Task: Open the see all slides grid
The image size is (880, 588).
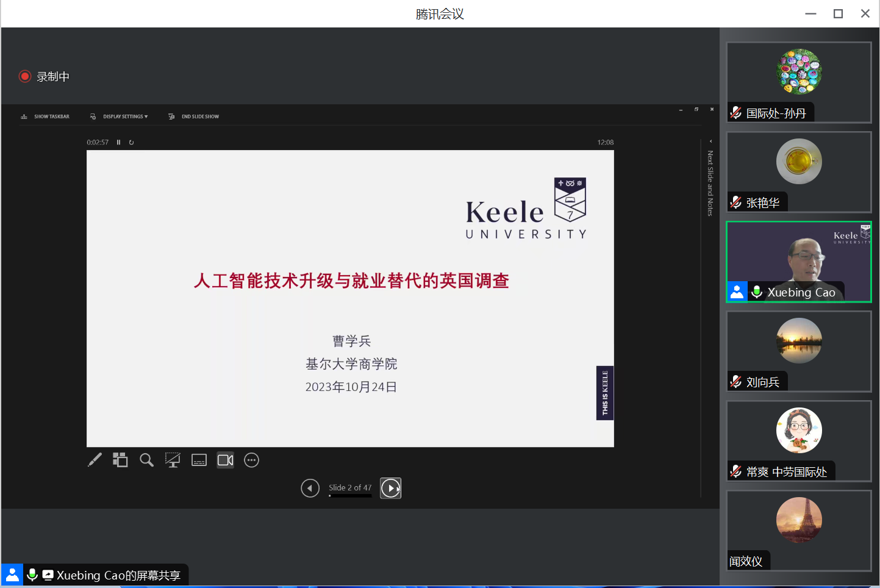Action: (x=120, y=460)
